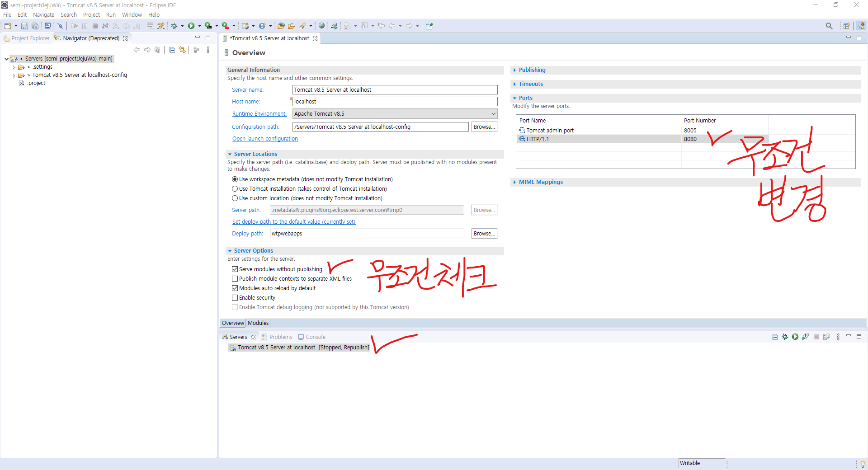This screenshot has height=470, width=868.
Task: Click the New wizard icon in the toolbar
Action: pos(8,26)
